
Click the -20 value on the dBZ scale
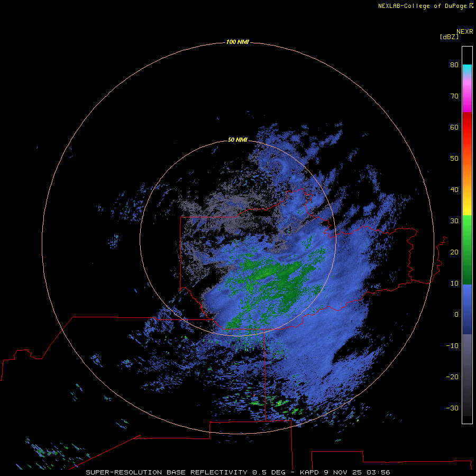(x=452, y=377)
